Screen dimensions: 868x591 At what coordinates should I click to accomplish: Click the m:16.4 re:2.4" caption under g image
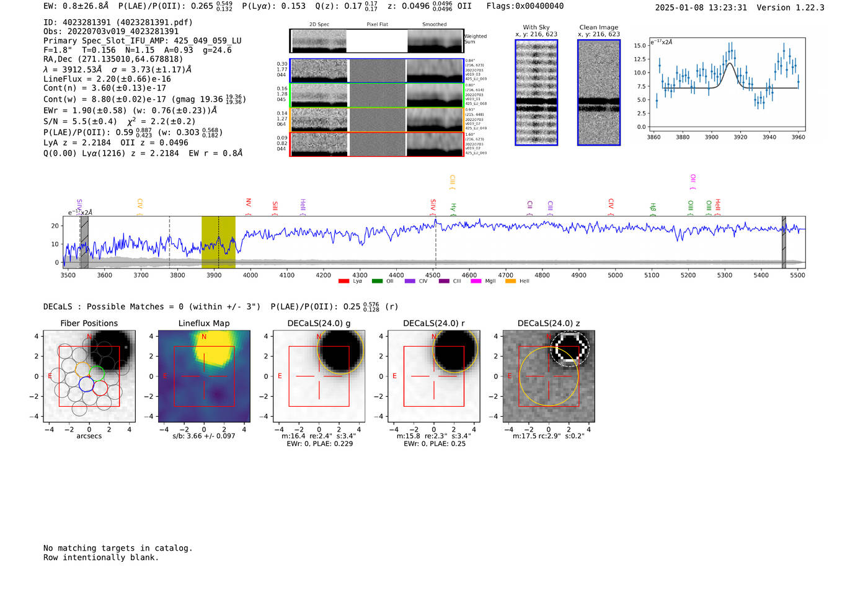click(319, 436)
